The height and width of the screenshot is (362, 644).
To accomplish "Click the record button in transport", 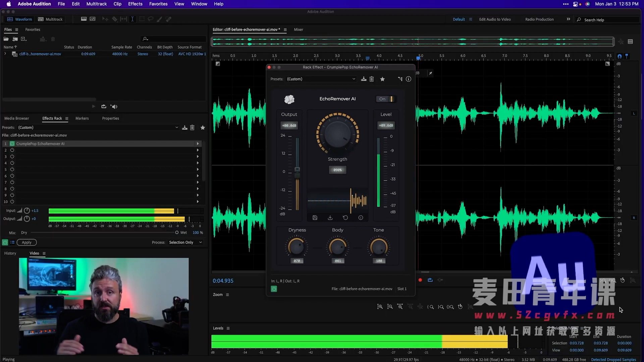I will [x=420, y=280].
